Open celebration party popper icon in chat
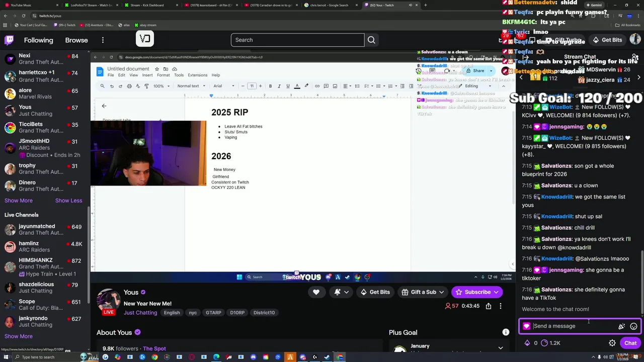The height and width of the screenshot is (362, 644). pyautogui.click(x=622, y=326)
